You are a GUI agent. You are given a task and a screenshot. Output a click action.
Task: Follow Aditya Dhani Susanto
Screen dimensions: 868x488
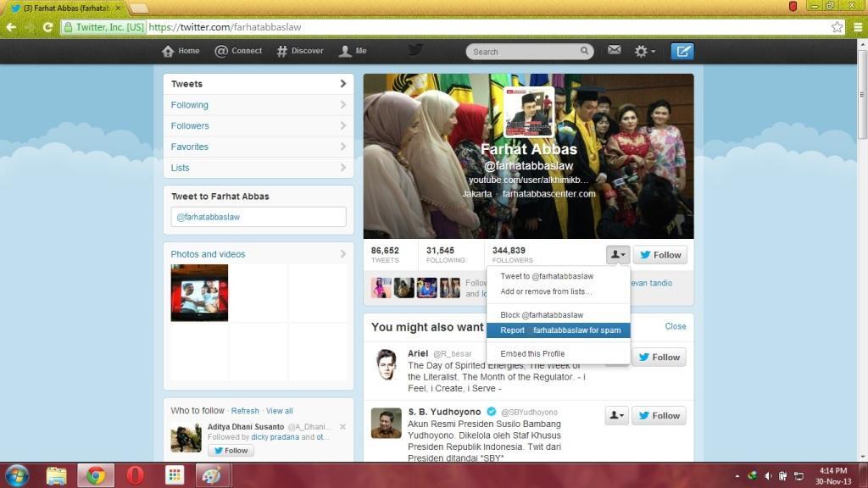pos(231,451)
